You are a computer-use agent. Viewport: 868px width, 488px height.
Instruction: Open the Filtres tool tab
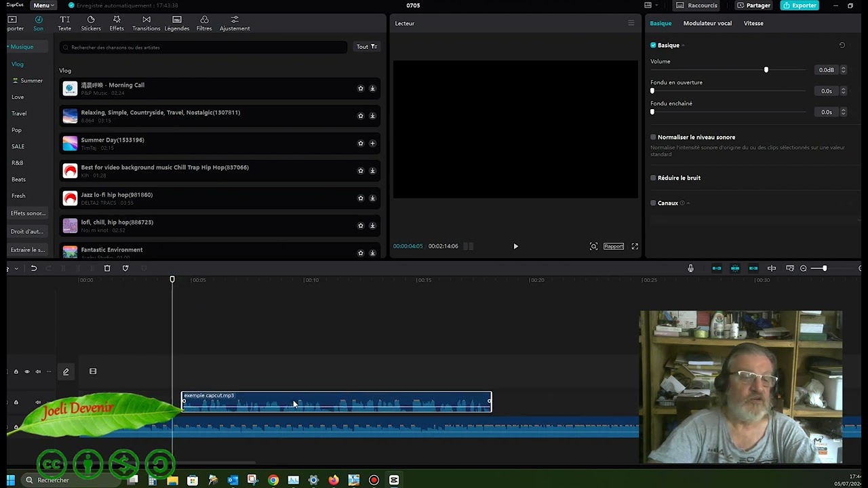(x=204, y=24)
